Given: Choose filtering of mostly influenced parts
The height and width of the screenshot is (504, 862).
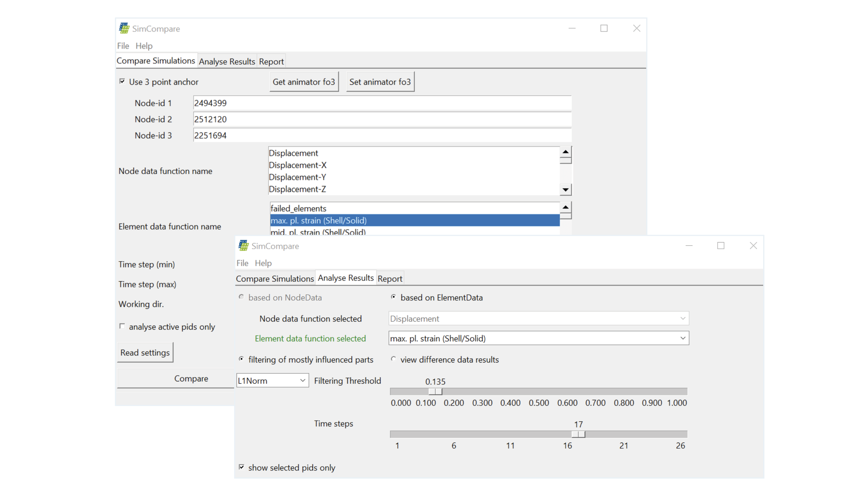Looking at the screenshot, I should point(241,359).
